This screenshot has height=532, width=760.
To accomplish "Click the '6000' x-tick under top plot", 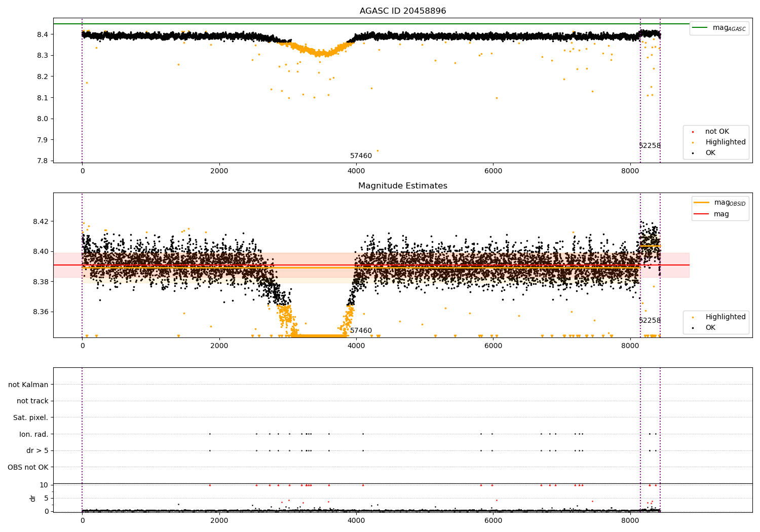I will [493, 171].
